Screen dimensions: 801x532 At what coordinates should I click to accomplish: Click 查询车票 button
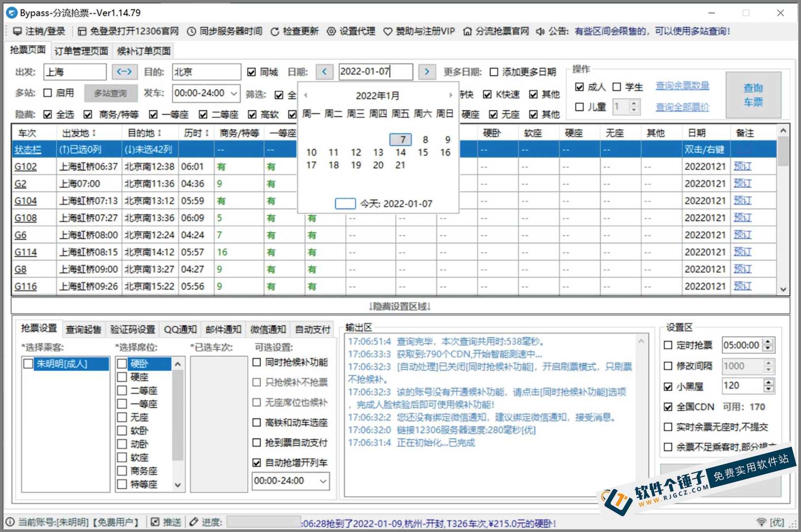(x=753, y=95)
